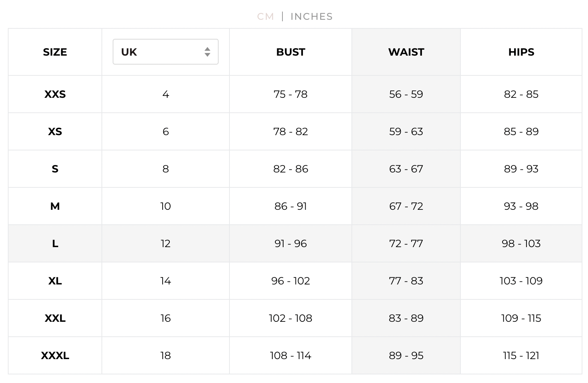Screen dimensions: 588x383
Task: Select the XXXL size row label
Action: 55,355
